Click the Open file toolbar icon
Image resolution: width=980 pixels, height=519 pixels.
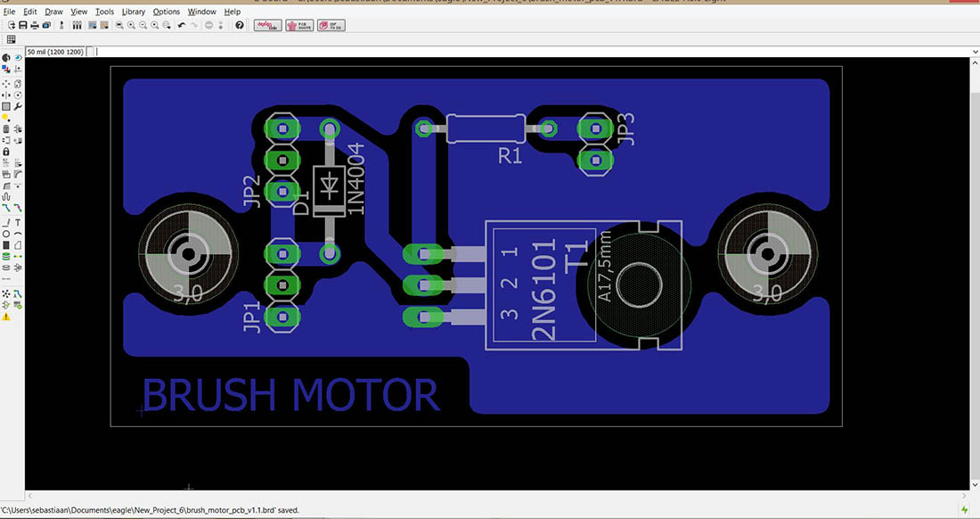11,25
